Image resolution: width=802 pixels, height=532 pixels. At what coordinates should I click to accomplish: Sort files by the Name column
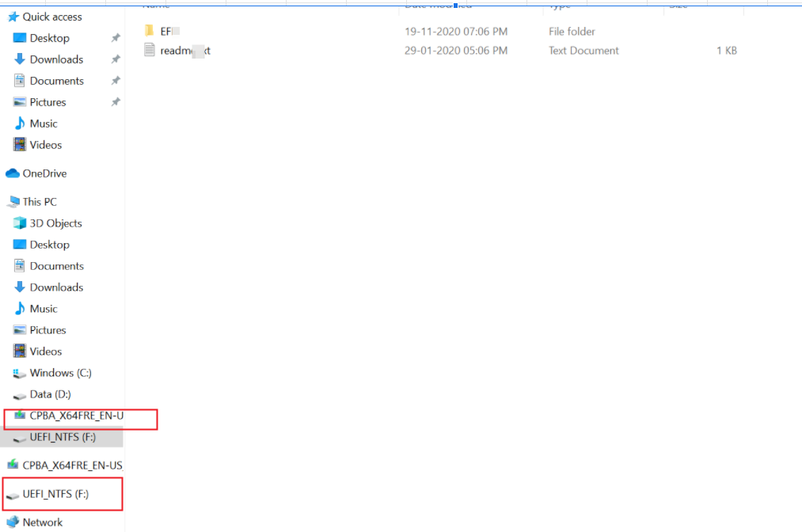pyautogui.click(x=156, y=5)
